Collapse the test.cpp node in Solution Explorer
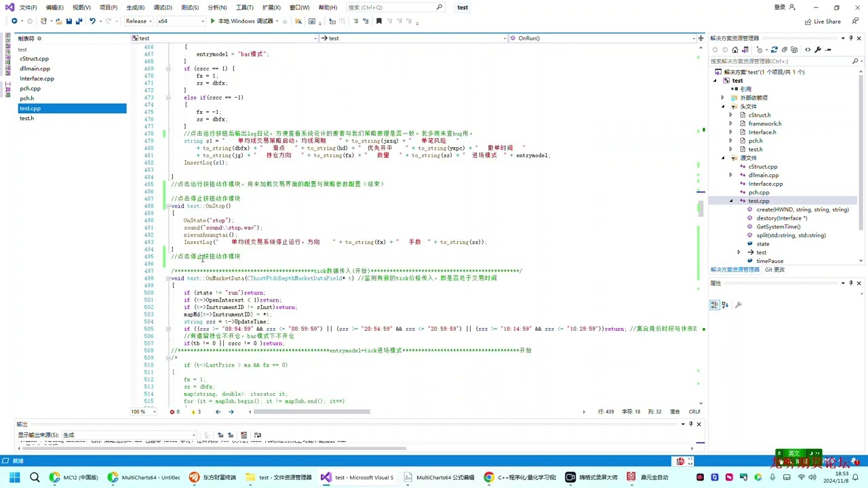 click(731, 201)
